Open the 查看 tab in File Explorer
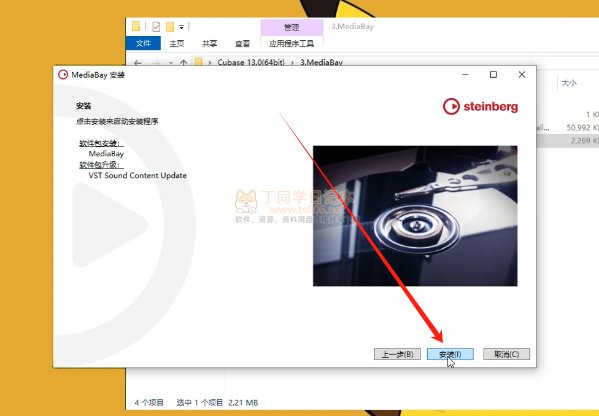 coord(242,44)
